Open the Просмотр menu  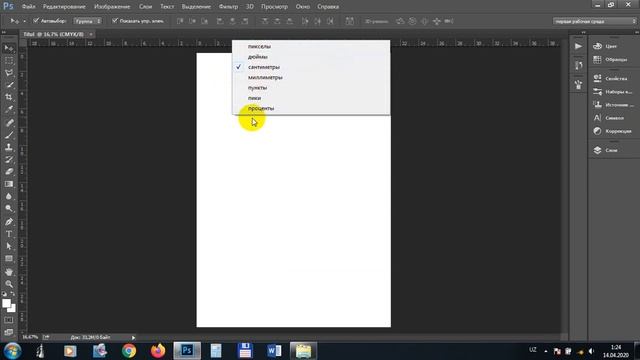pos(274,7)
